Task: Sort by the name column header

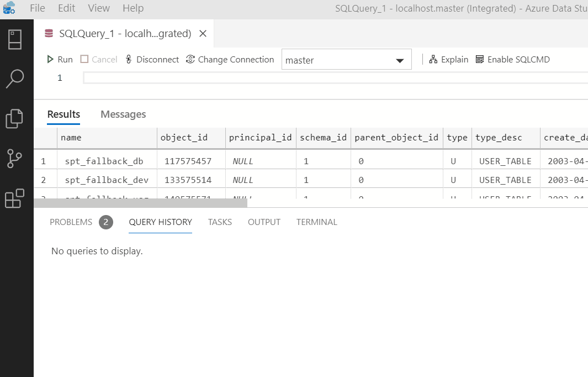Action: pyautogui.click(x=71, y=137)
